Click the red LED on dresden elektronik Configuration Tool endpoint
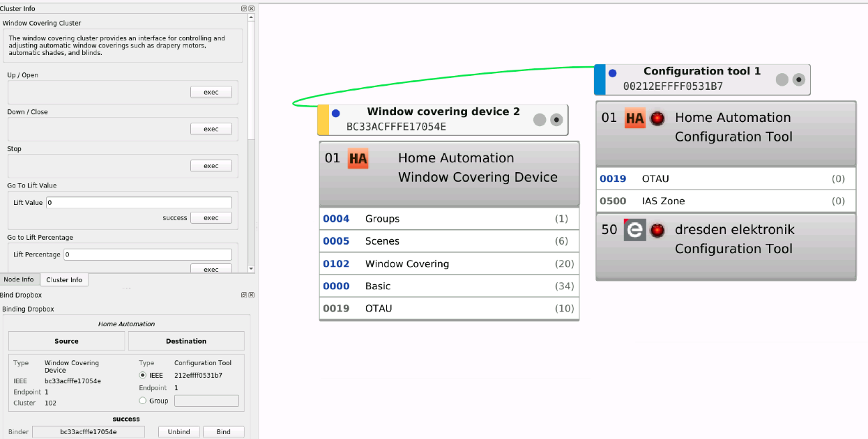868x439 pixels. pyautogui.click(x=657, y=230)
